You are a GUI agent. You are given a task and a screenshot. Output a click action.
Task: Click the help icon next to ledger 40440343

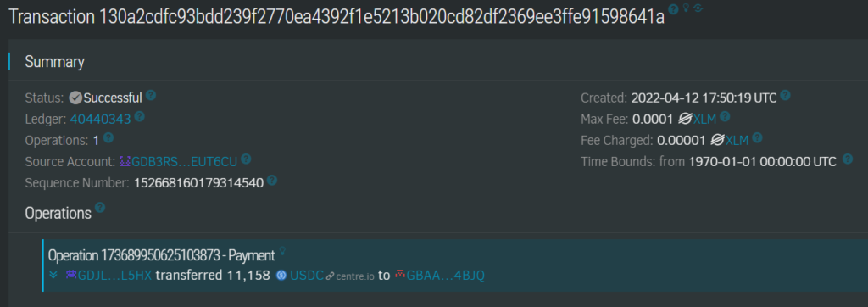point(140,117)
